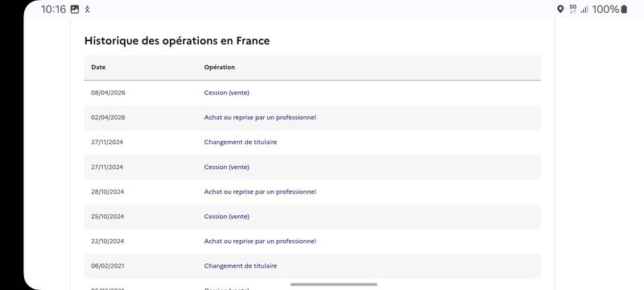Select the 22/10/2024 Achat ou reprise par un professionnel
The height and width of the screenshot is (290, 644).
tap(260, 241)
